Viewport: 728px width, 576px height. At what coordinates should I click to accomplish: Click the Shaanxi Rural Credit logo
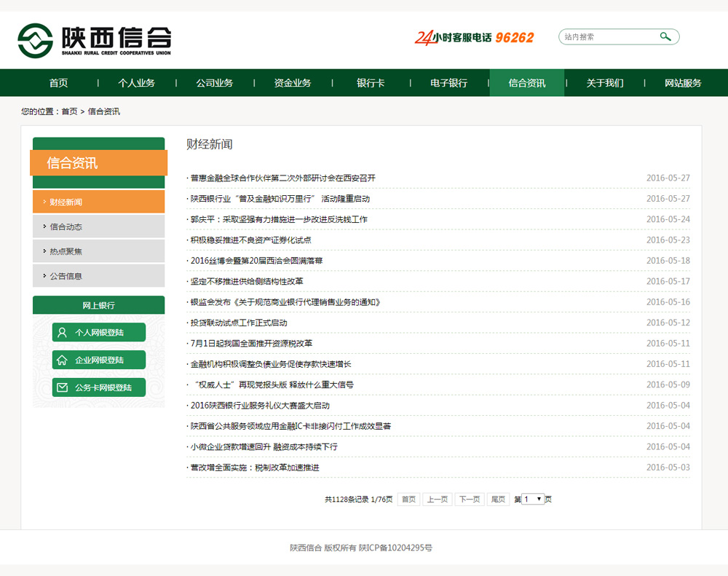95,40
